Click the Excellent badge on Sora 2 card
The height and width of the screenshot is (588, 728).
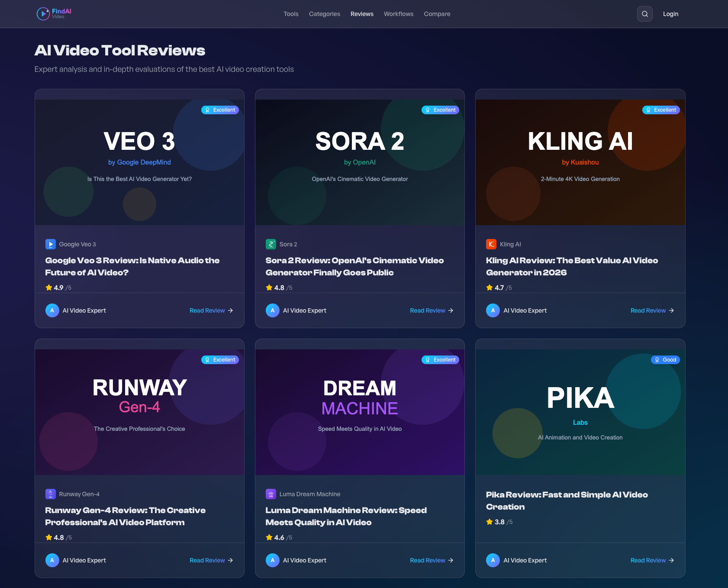pos(440,110)
